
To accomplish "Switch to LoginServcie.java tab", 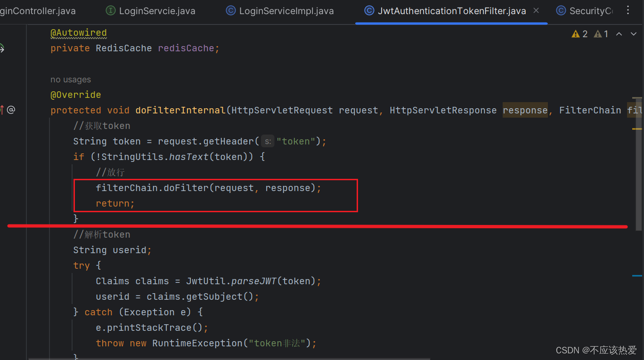I will point(151,11).
